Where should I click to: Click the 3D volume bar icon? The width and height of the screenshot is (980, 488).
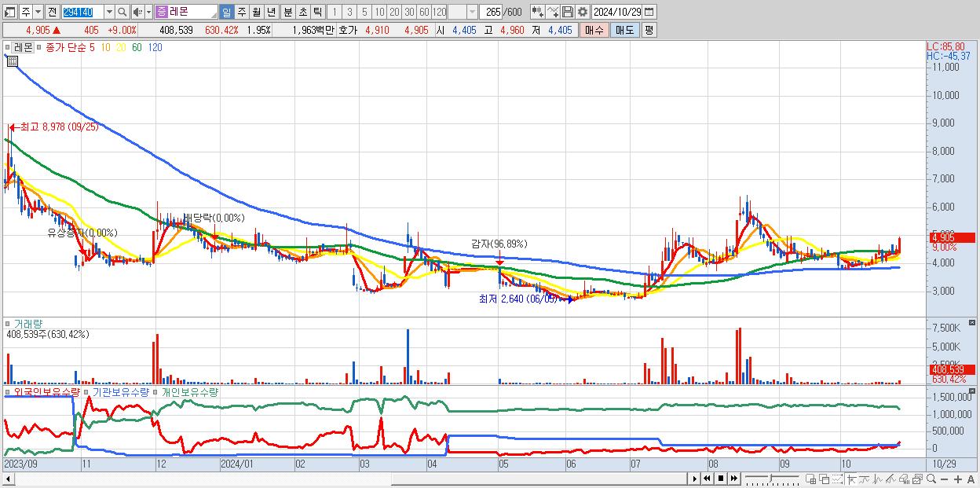coord(905,479)
